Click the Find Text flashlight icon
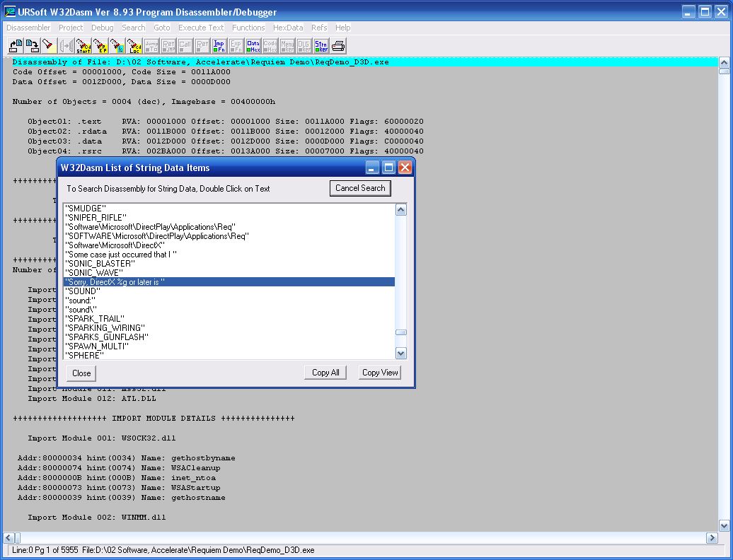 click(x=48, y=46)
